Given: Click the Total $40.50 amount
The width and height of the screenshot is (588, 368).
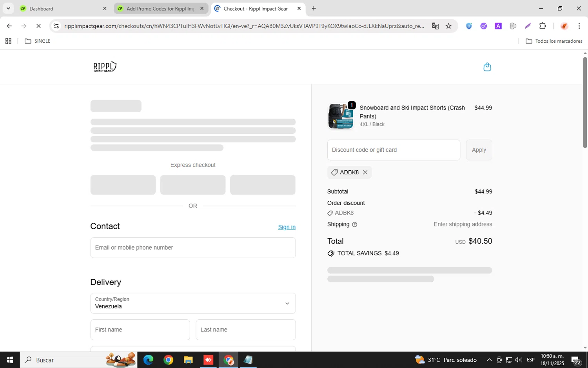Looking at the screenshot, I should 480,241.
